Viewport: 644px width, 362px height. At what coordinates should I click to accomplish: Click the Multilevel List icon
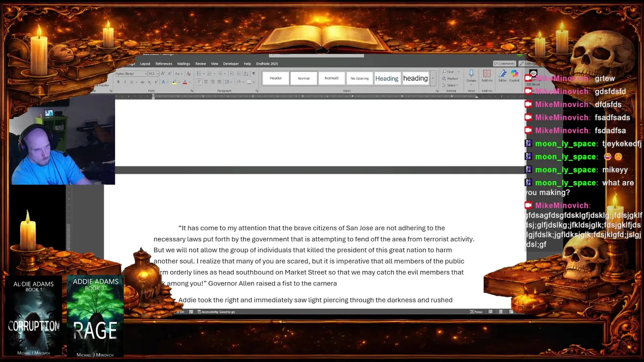click(x=220, y=73)
